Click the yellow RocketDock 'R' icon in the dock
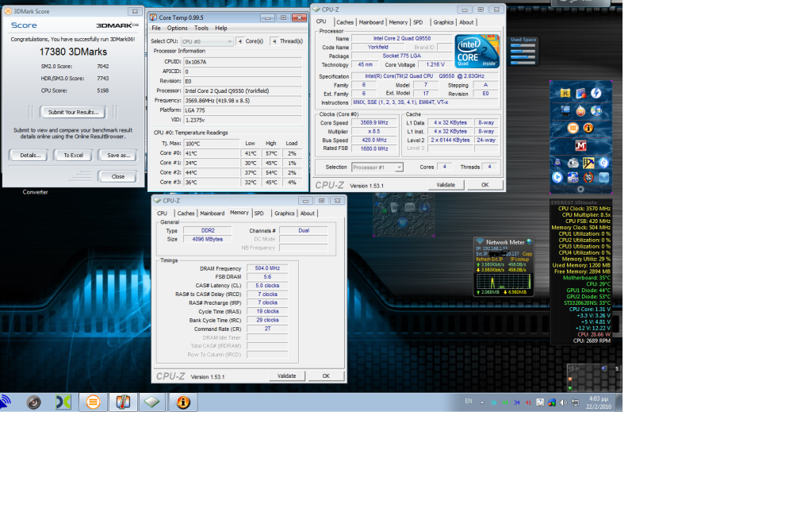The width and height of the screenshot is (812, 508). point(565,93)
